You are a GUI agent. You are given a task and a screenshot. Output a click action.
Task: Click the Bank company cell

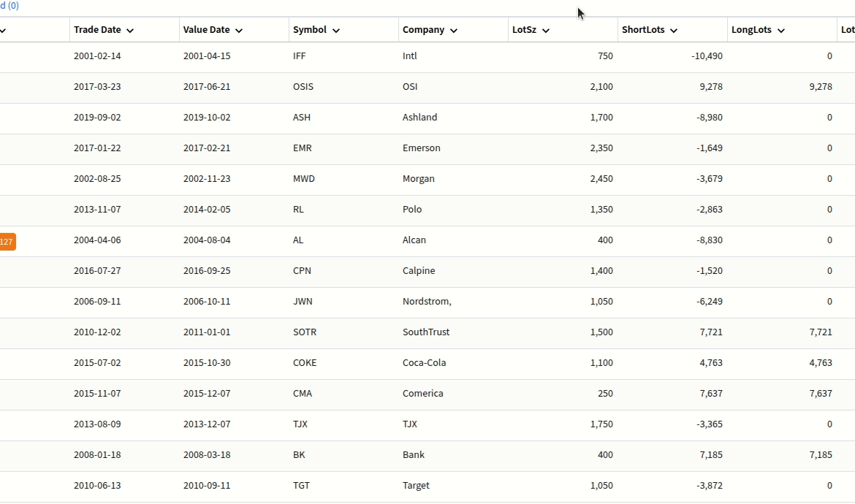pyautogui.click(x=414, y=454)
